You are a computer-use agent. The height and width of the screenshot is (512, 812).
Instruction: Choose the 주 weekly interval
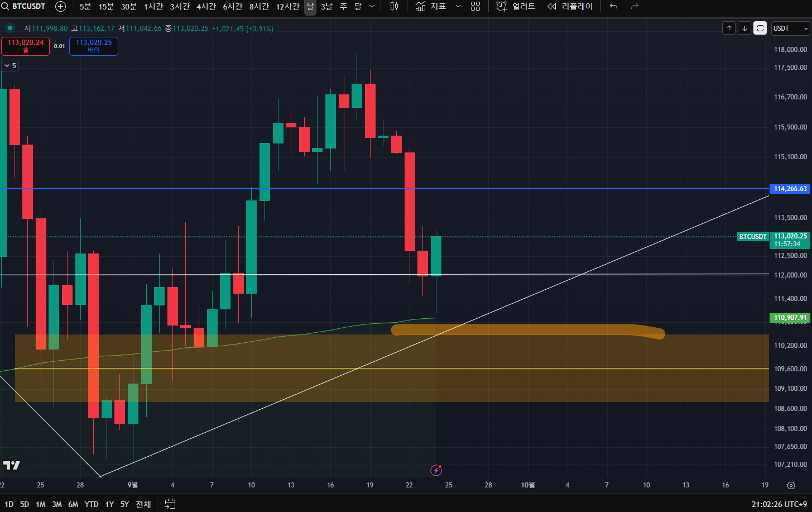pos(343,7)
